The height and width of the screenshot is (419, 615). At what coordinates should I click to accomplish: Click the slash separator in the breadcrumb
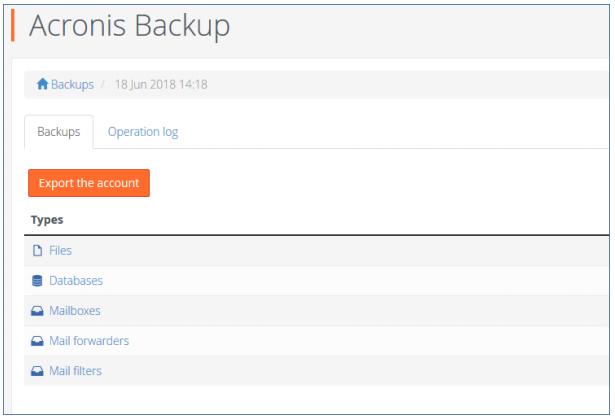[x=103, y=84]
